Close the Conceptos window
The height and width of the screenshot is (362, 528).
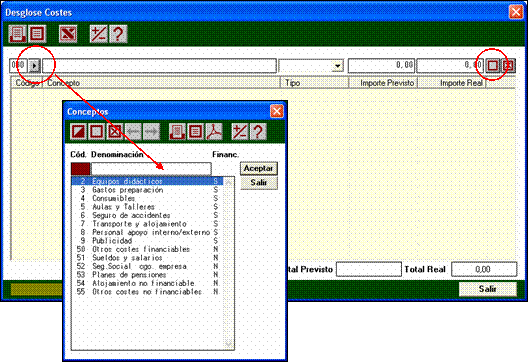277,111
